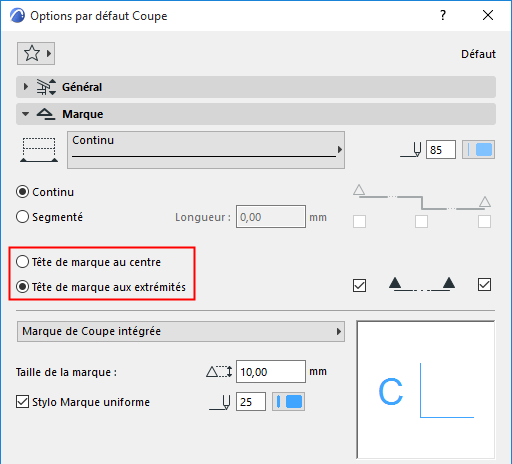Screen dimensions: 512x464
Task: Toggle the Stylo Marque uniforme checkbox
Action: pos(22,402)
